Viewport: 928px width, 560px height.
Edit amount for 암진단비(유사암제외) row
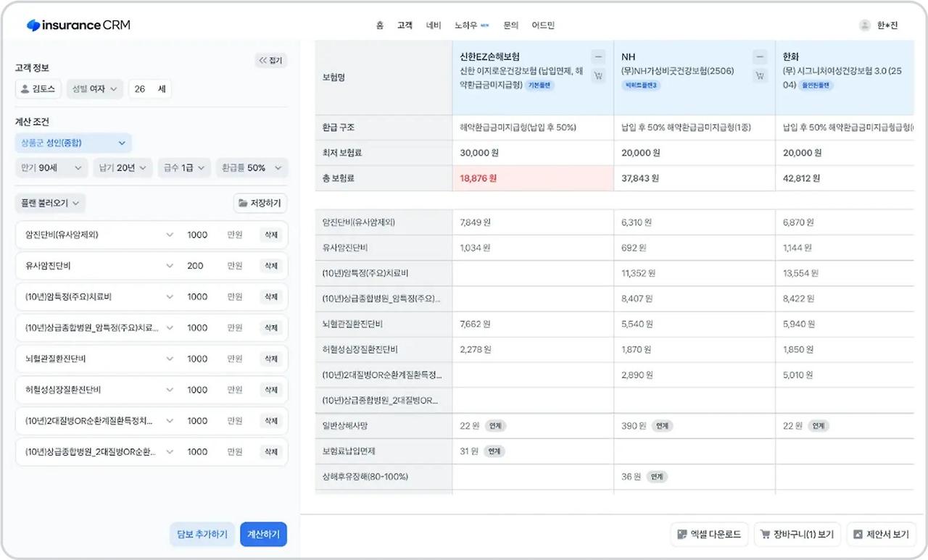tap(197, 235)
